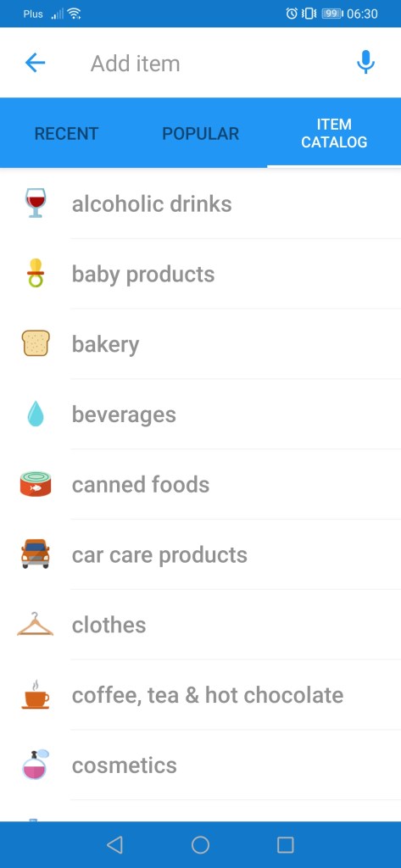401x868 pixels.
Task: Tap the perfume bottle cosmetics icon
Action: (36, 765)
